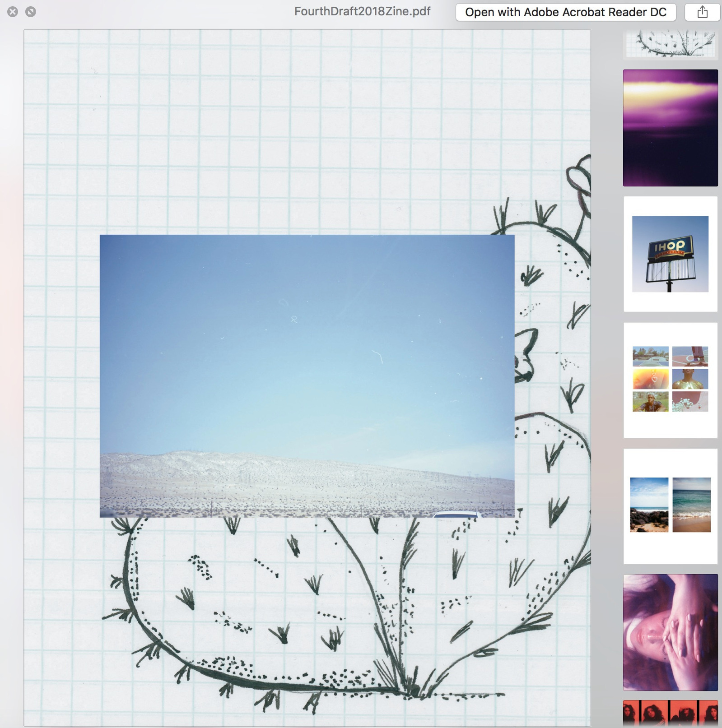Click the FourthDraft2018Zine.pdf title

(362, 11)
